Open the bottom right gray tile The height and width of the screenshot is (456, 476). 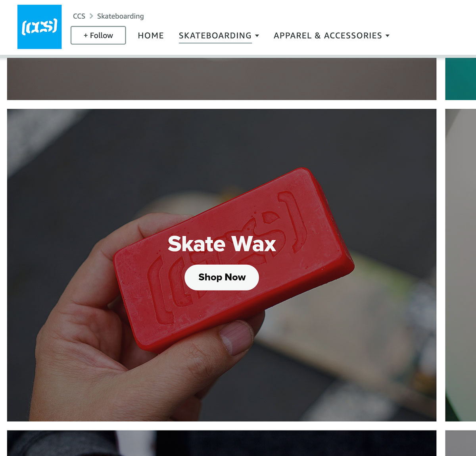(461, 443)
